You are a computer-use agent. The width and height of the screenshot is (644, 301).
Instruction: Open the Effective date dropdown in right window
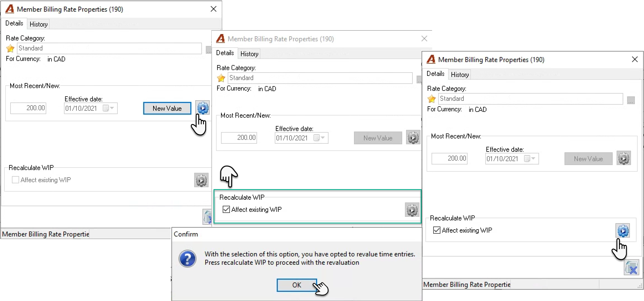tap(530, 159)
